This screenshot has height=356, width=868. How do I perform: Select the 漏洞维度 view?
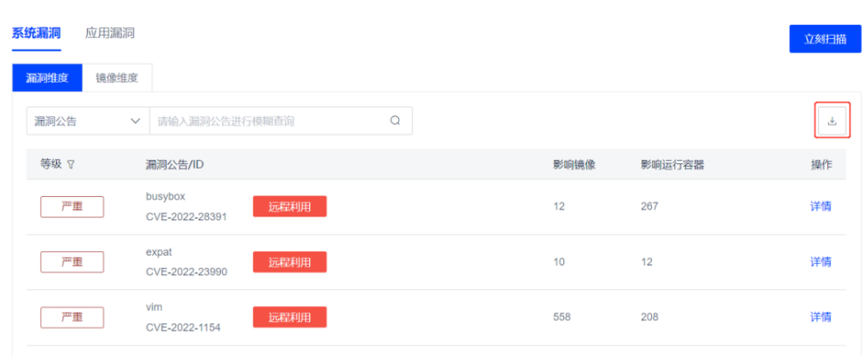47,78
